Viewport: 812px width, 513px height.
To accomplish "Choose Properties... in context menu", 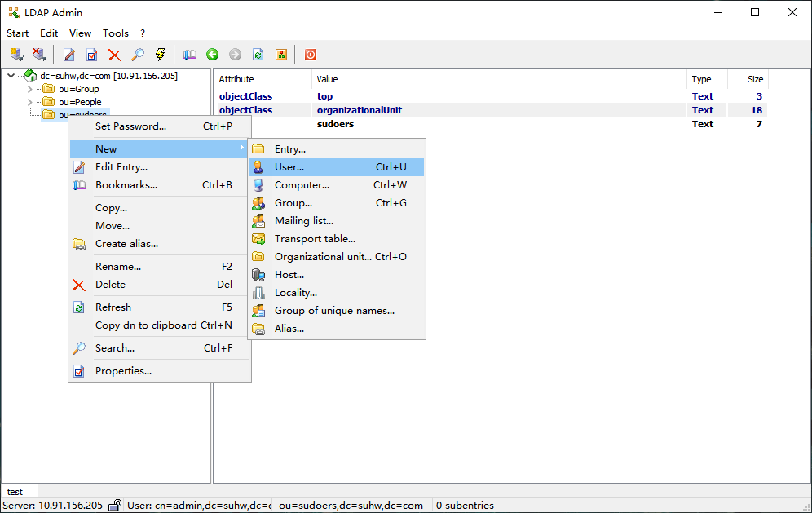I will [x=160, y=371].
